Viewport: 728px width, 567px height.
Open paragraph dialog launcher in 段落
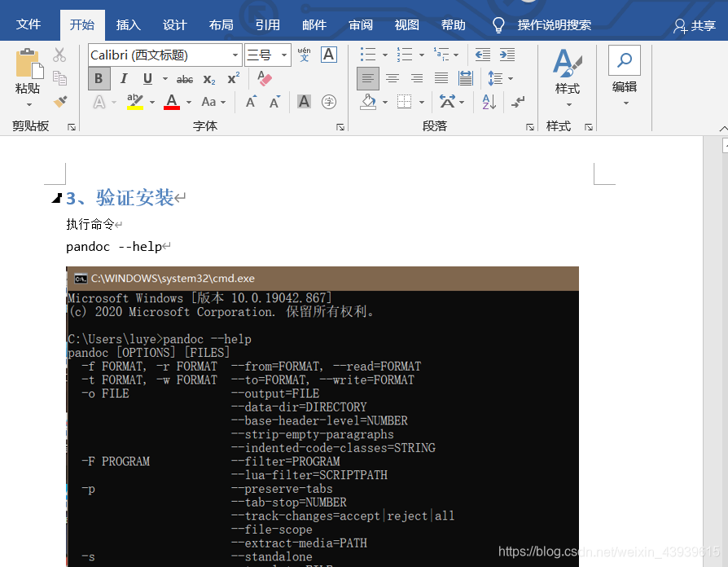(530, 127)
